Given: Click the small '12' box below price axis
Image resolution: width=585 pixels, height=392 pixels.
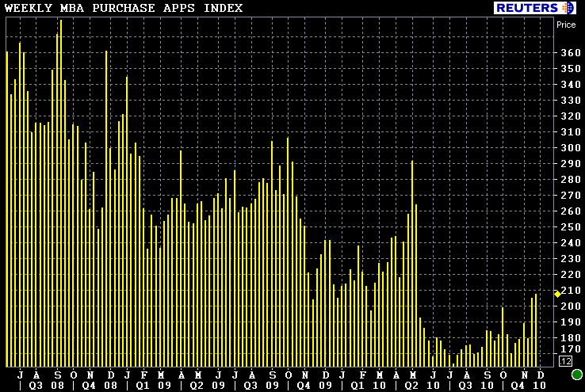Looking at the screenshot, I should pyautogui.click(x=565, y=361).
